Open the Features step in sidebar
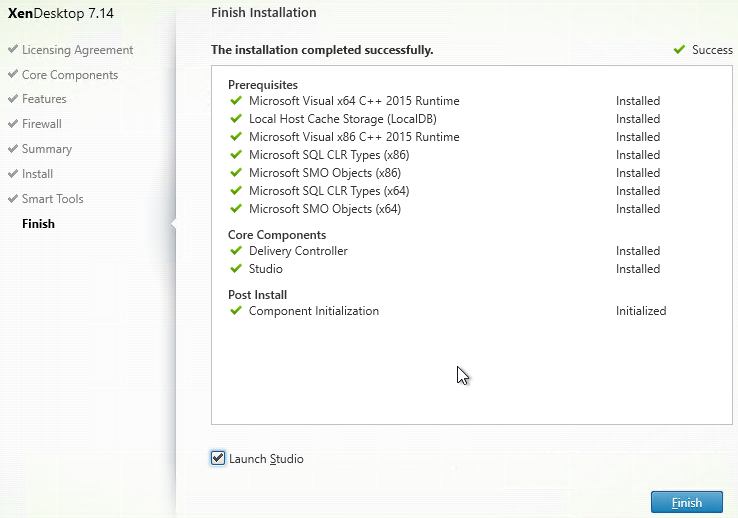 (x=44, y=99)
